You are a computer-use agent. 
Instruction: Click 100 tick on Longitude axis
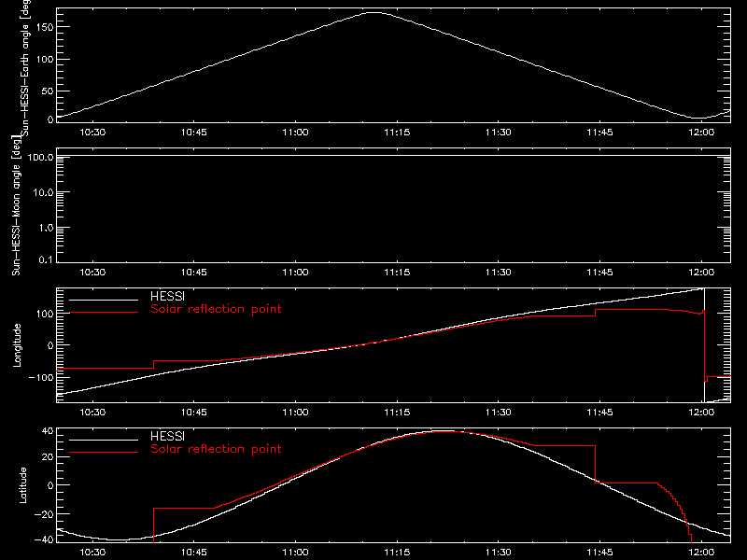point(45,314)
